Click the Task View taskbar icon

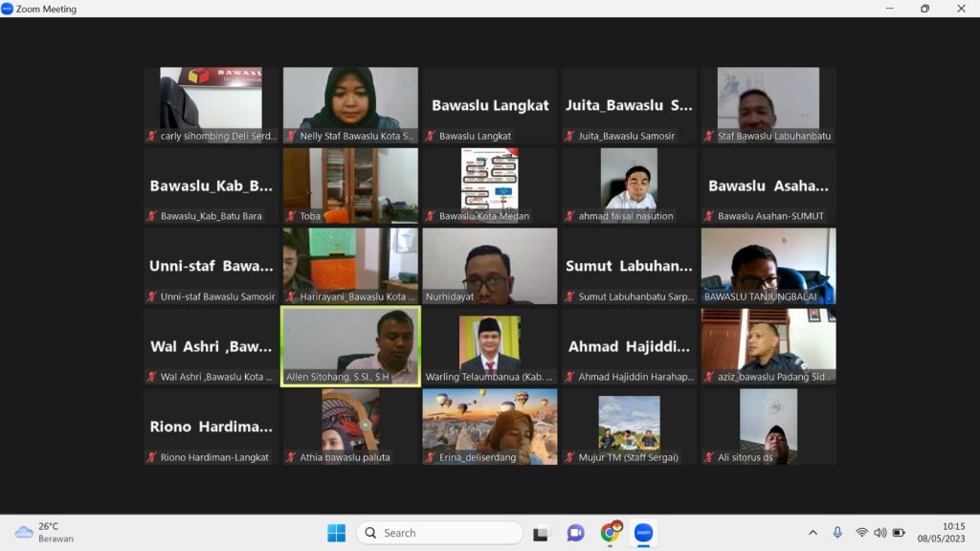(541, 533)
